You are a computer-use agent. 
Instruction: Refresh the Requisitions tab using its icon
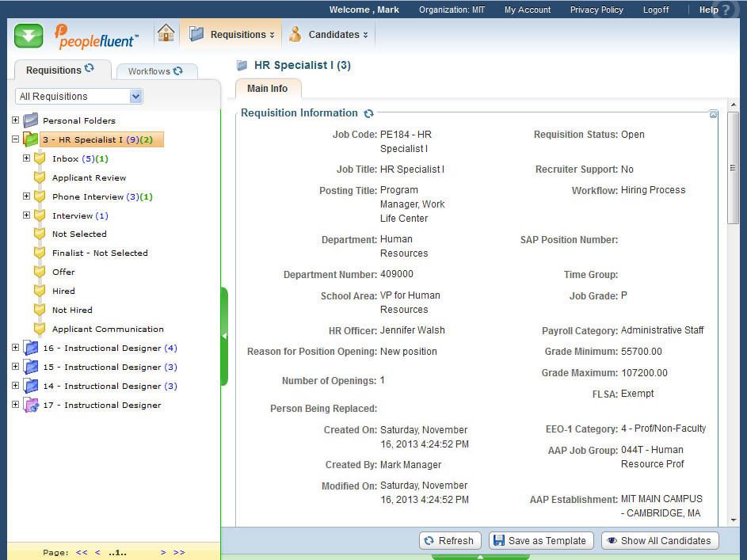90,69
